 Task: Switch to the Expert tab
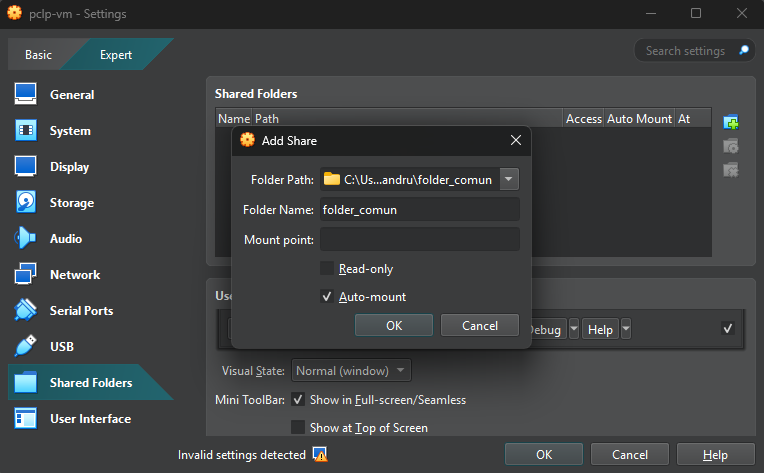[116, 55]
